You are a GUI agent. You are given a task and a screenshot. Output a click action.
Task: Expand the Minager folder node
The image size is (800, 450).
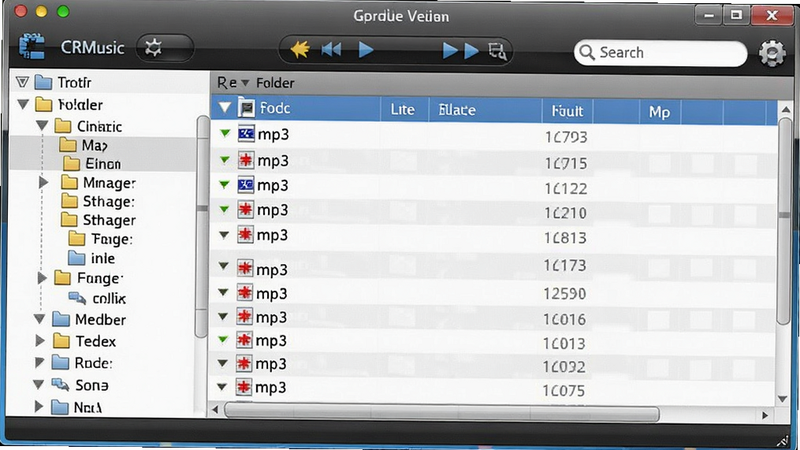coord(43,182)
